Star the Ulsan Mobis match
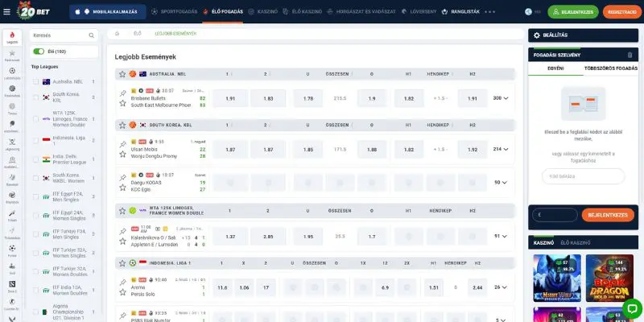Viewport: 644px width, 322px height. [x=122, y=154]
